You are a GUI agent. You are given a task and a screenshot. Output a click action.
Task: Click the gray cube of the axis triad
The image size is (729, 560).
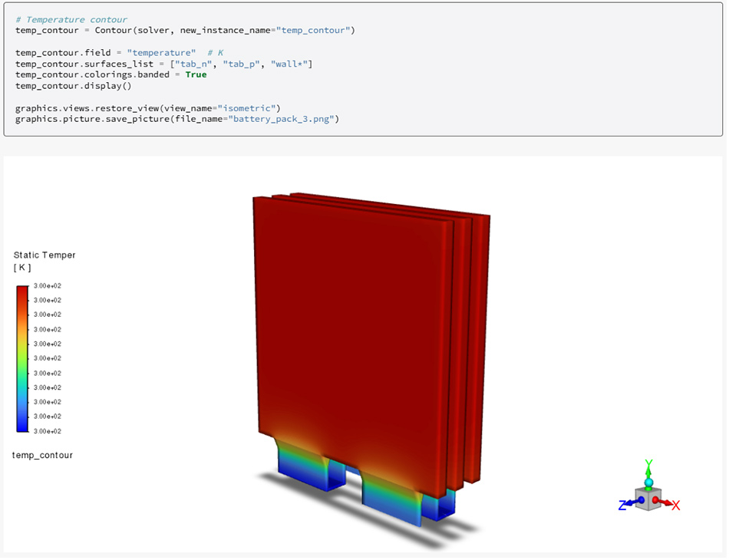coord(648,499)
